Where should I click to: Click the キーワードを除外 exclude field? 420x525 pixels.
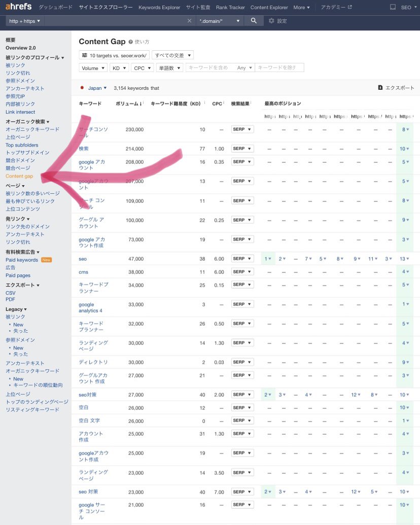point(279,67)
